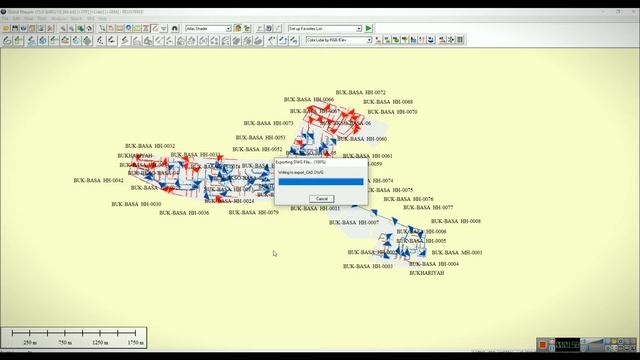The width and height of the screenshot is (640, 360).
Task: Click map label BUK-BASA HH-0070
Action: point(392,112)
